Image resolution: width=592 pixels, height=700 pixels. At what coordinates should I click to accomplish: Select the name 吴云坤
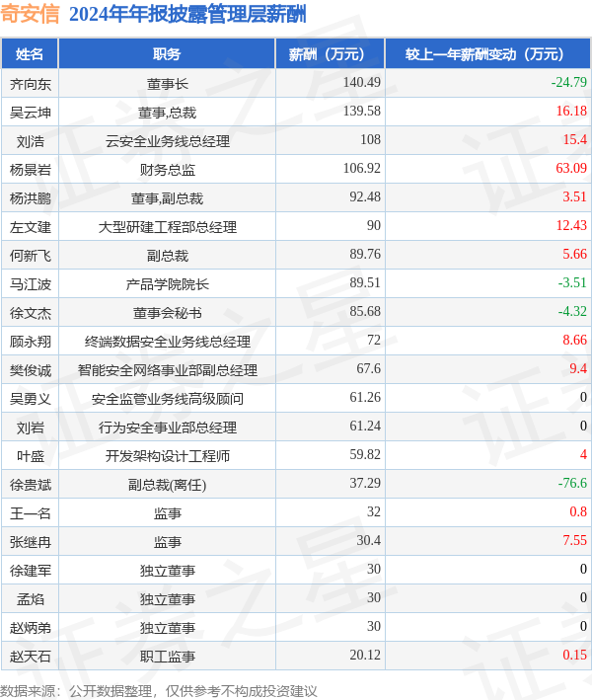pos(31,113)
